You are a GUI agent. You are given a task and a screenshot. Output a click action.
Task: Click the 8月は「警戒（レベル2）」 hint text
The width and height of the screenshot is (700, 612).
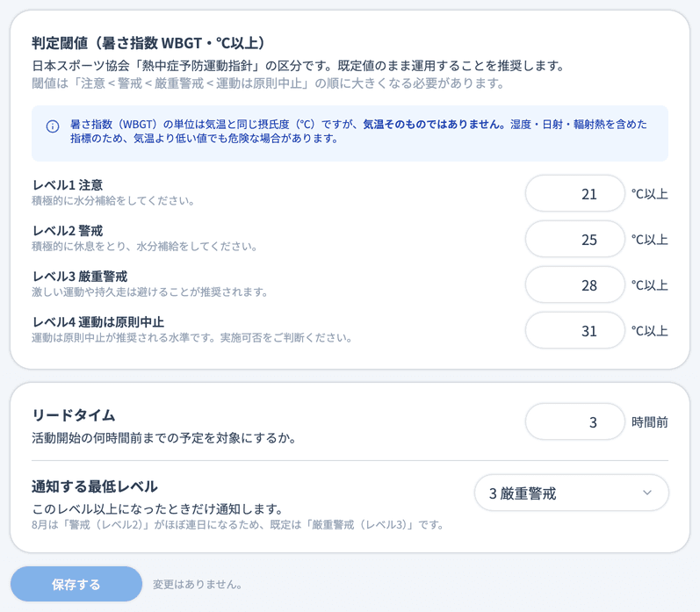coord(238,524)
